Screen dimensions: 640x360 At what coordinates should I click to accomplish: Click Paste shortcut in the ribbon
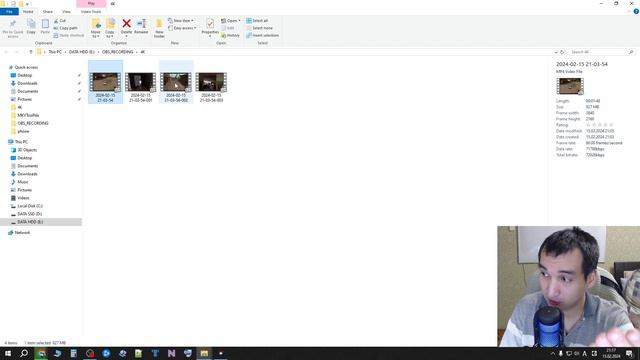[x=69, y=36]
